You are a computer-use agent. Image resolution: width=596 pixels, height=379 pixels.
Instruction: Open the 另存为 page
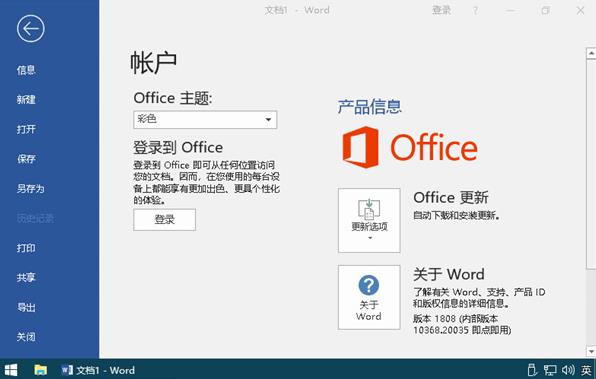coord(30,189)
